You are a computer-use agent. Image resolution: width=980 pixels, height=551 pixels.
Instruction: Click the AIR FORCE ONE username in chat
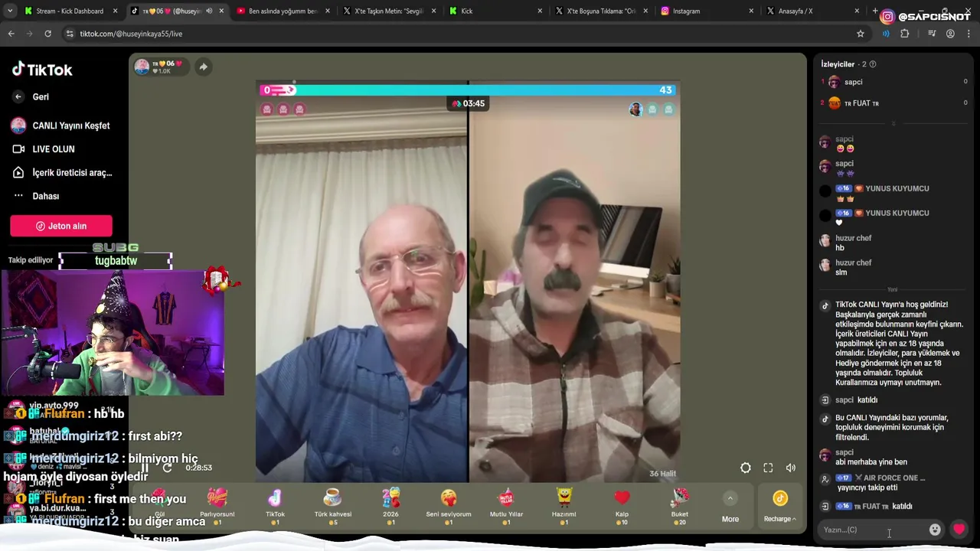894,478
